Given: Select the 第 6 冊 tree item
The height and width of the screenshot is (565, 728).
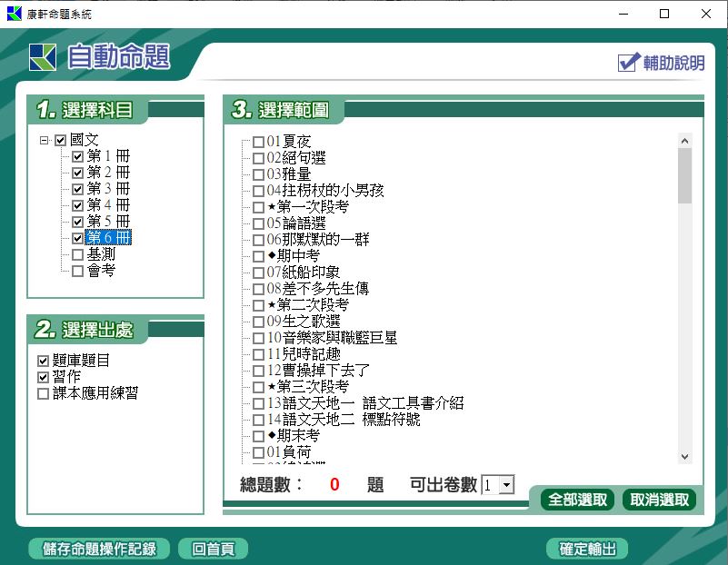Looking at the screenshot, I should [108, 239].
